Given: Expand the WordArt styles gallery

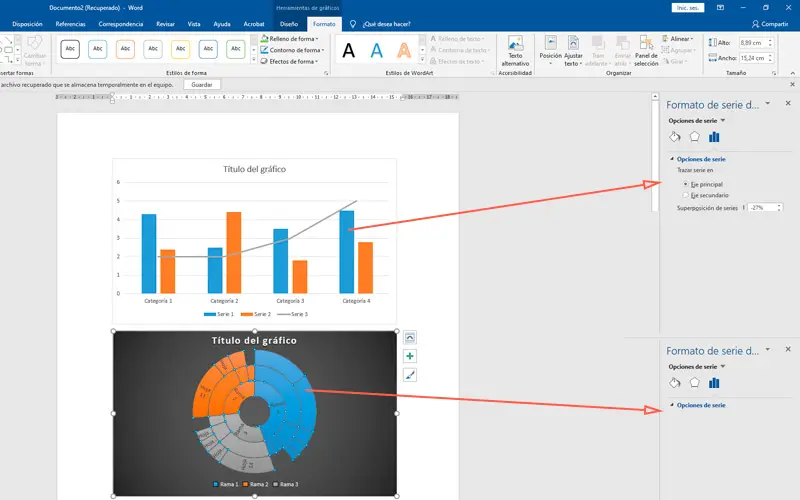Looking at the screenshot, I should point(422,60).
